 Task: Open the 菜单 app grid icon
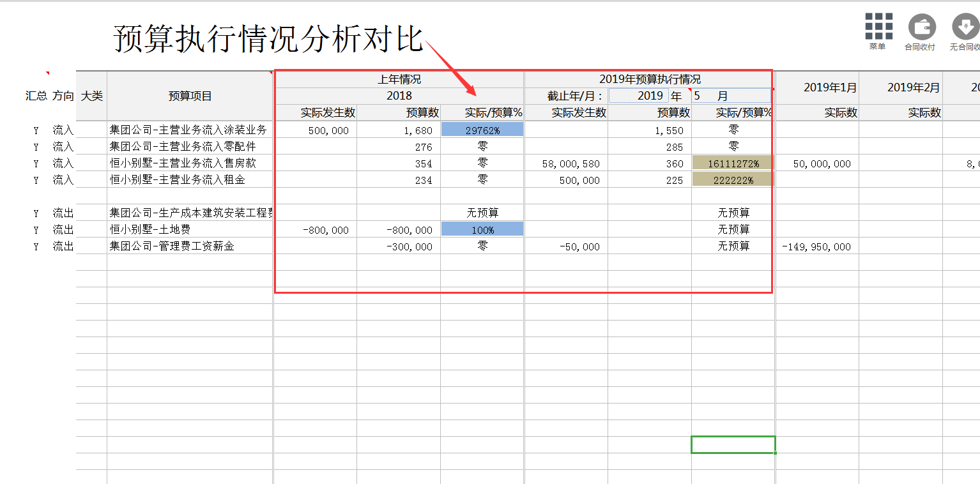[878, 27]
